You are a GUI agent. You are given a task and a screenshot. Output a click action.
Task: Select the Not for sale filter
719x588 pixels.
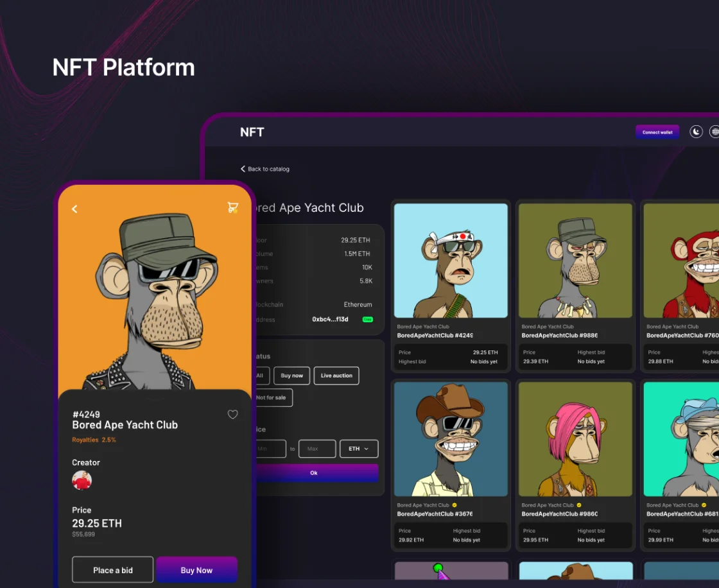coord(273,397)
